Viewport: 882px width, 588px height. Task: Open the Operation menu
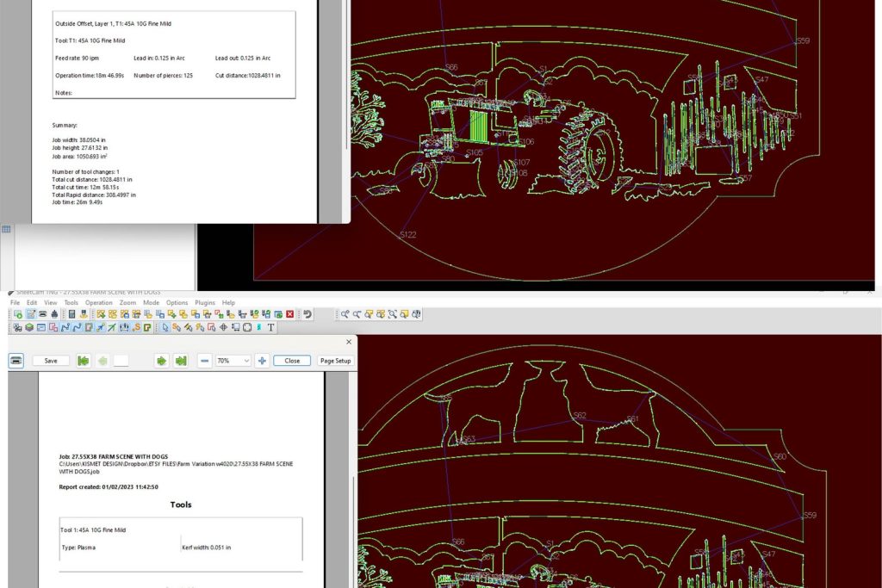[98, 303]
